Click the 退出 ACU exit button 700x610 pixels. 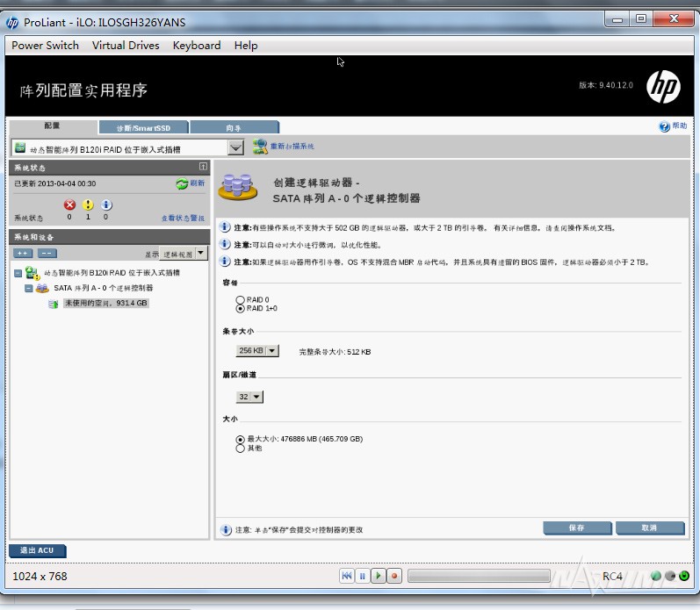coord(38,550)
